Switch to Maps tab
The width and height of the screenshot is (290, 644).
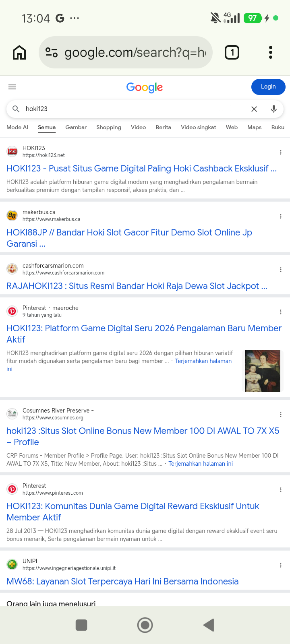click(255, 127)
